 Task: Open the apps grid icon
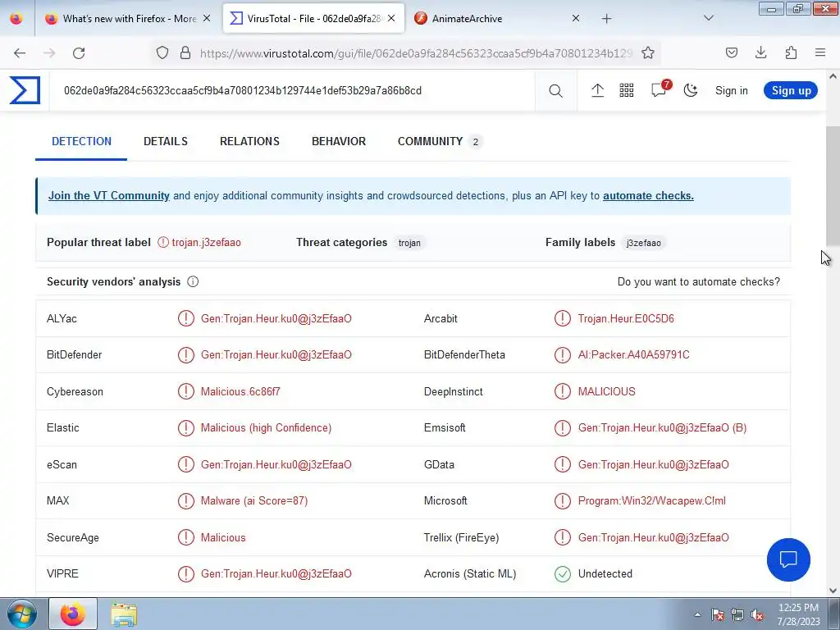[x=626, y=90]
